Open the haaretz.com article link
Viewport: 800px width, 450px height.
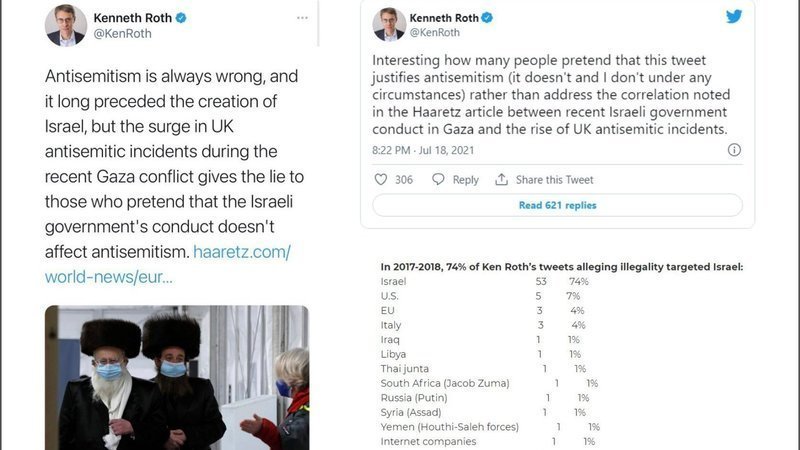click(168, 264)
